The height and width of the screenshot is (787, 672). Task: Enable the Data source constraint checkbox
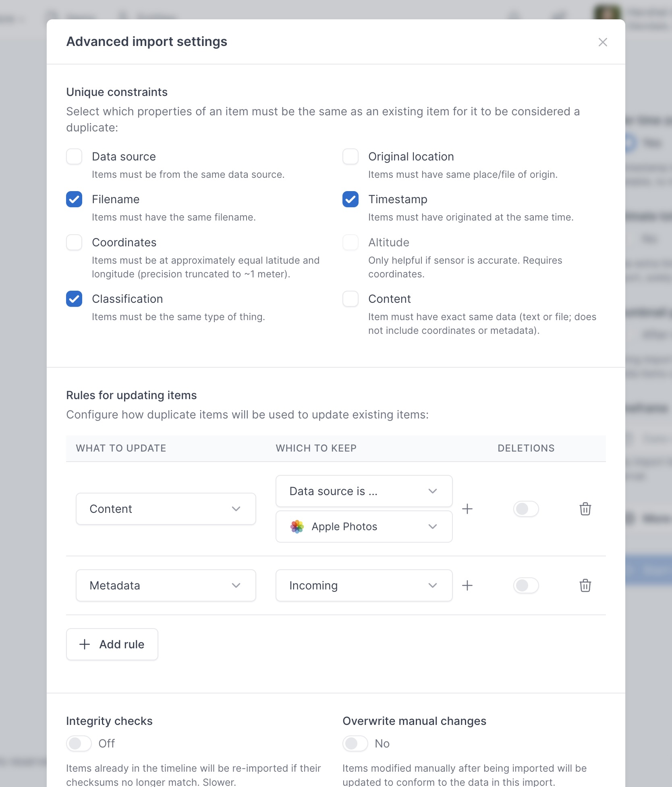[74, 156]
